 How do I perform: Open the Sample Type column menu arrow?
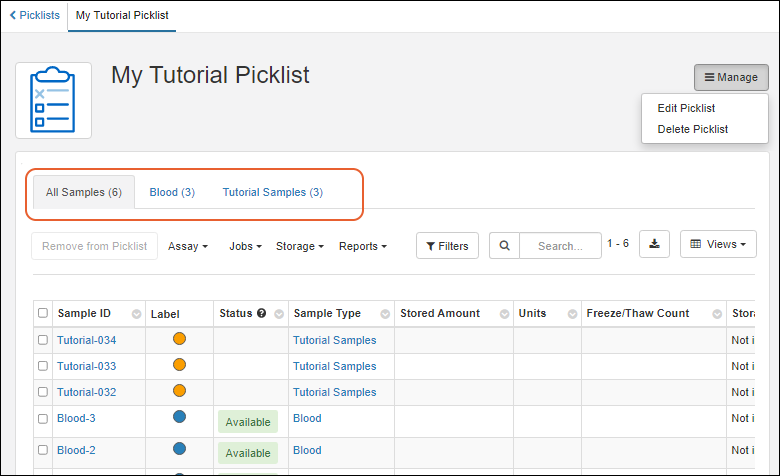click(385, 314)
